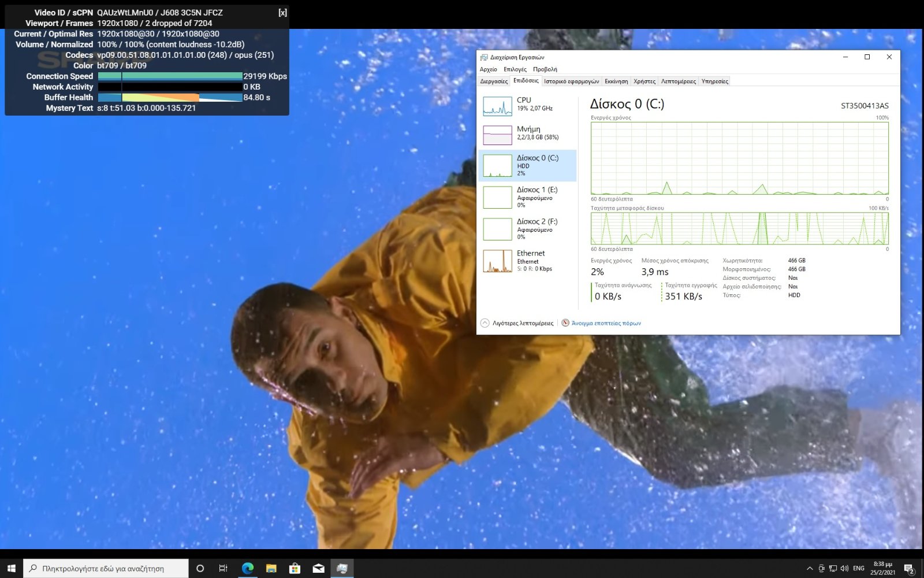Click the Task Manager taskbar icon
This screenshot has height=578, width=924.
click(342, 568)
